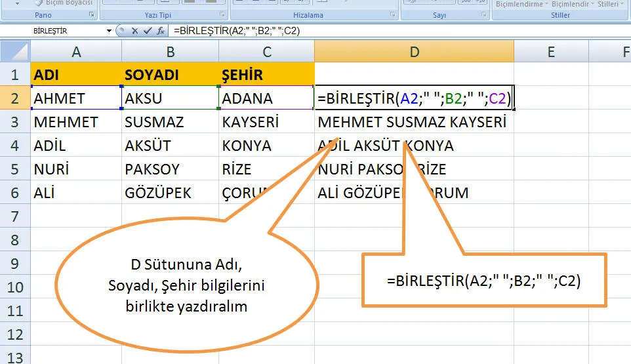631x364 pixels.
Task: Click the Select All corner of the sheet
Action: point(15,51)
